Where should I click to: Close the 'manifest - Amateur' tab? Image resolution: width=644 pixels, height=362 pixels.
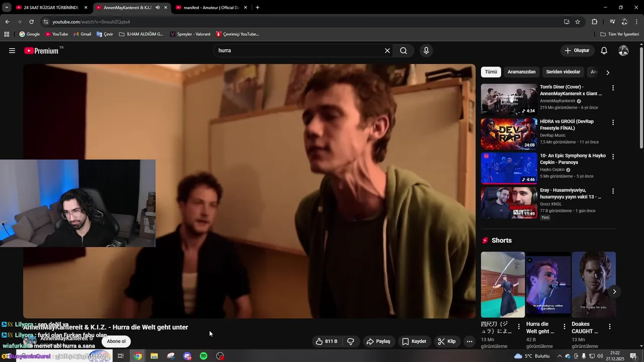[x=246, y=8]
